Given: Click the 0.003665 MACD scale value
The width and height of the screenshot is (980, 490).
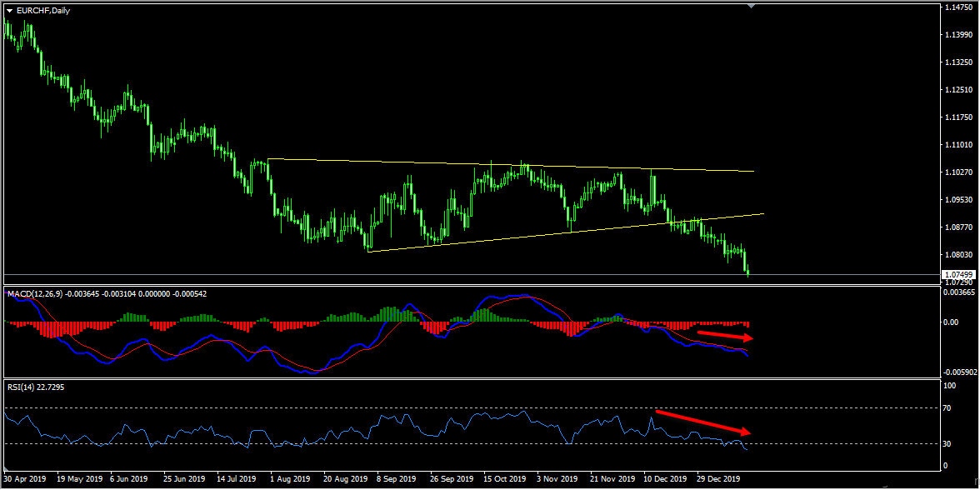Looking at the screenshot, I should click(959, 292).
